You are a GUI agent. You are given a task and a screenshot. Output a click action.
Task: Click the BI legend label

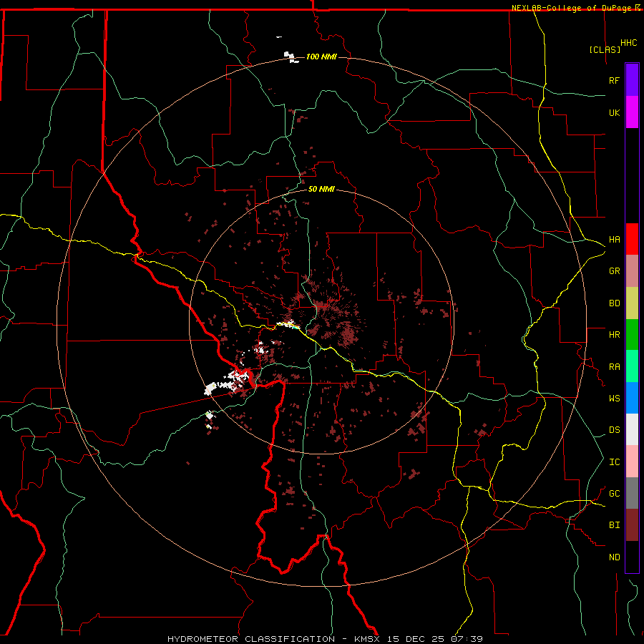[614, 525]
